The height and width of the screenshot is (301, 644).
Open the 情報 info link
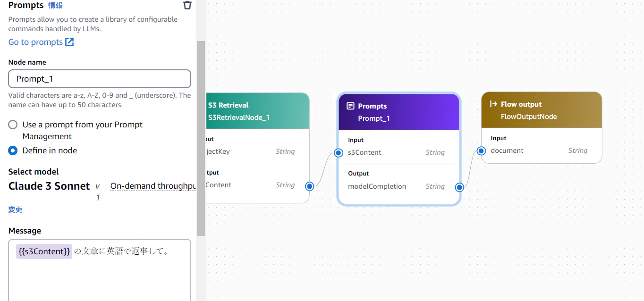(x=55, y=6)
